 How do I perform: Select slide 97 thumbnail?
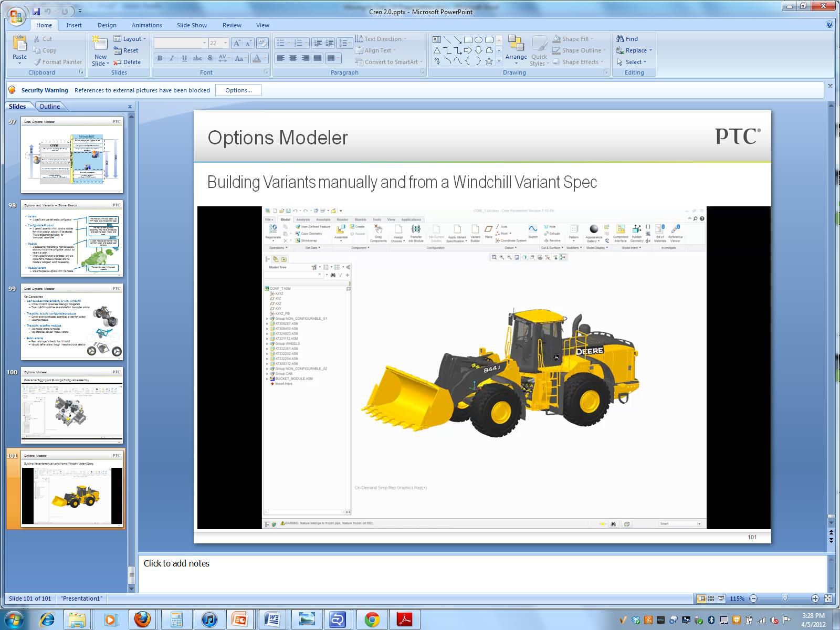[72, 155]
